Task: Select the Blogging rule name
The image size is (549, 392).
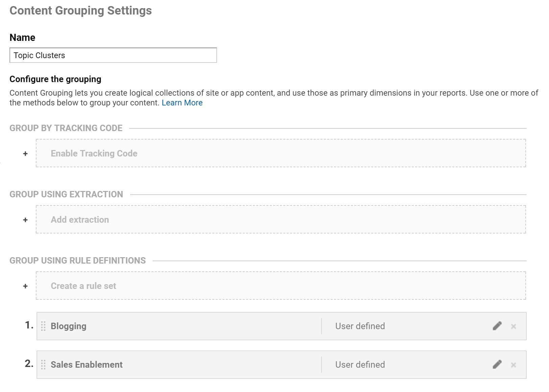Action: 69,326
